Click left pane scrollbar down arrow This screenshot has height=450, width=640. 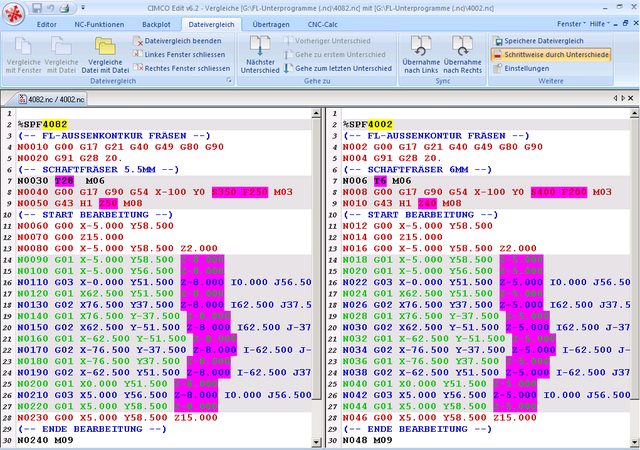[x=316, y=442]
